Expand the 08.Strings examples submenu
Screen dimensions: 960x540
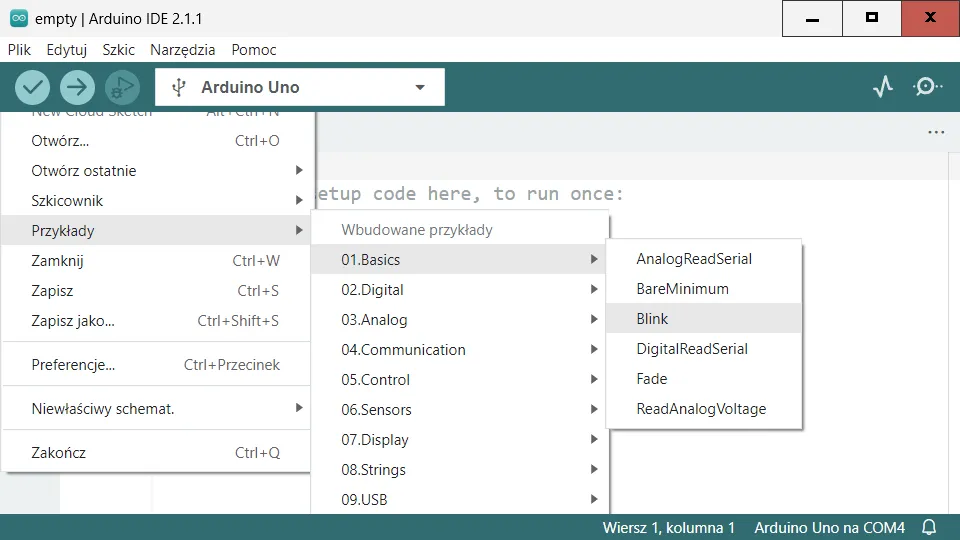point(459,470)
